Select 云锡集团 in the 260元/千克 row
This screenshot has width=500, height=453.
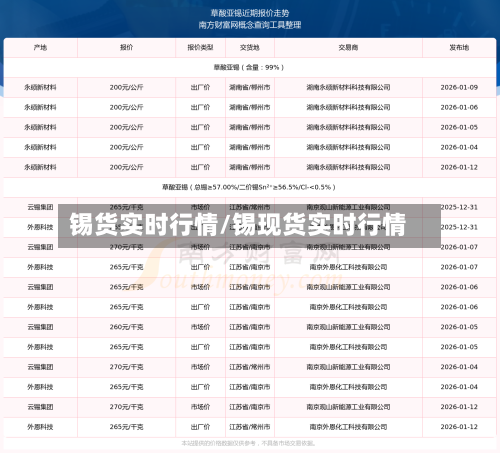click(x=40, y=327)
